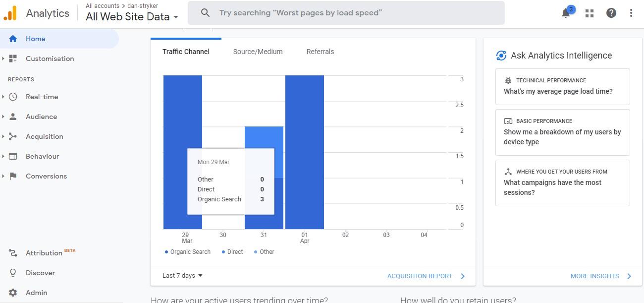Toggle the Other legend series
644x303 pixels.
[264, 252]
